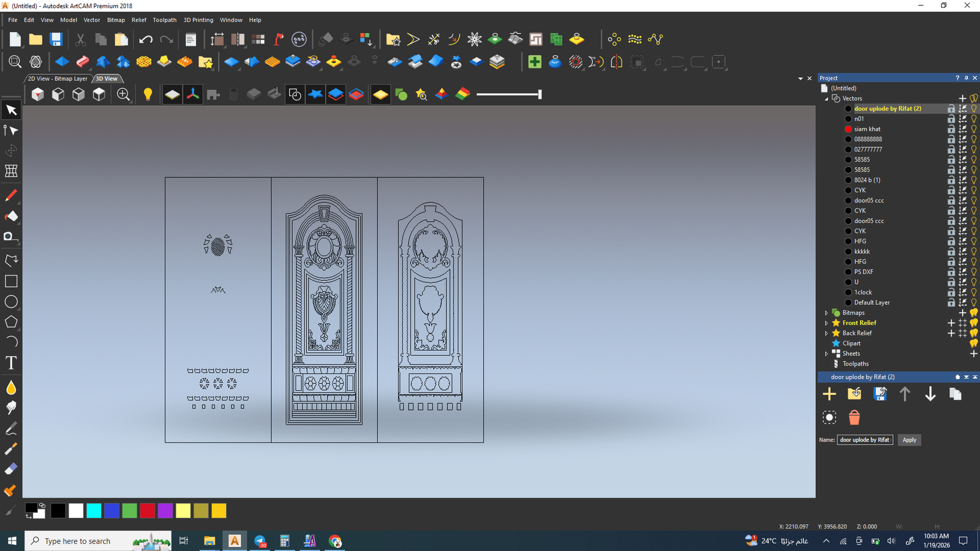Select the Create Rectangle tool
The image size is (980, 551).
(11, 281)
